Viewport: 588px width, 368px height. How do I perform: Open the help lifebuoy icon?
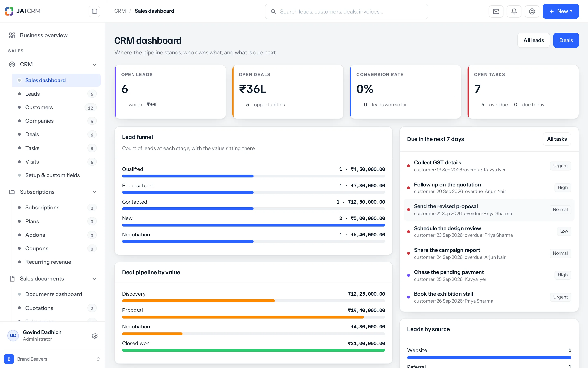pyautogui.click(x=532, y=11)
